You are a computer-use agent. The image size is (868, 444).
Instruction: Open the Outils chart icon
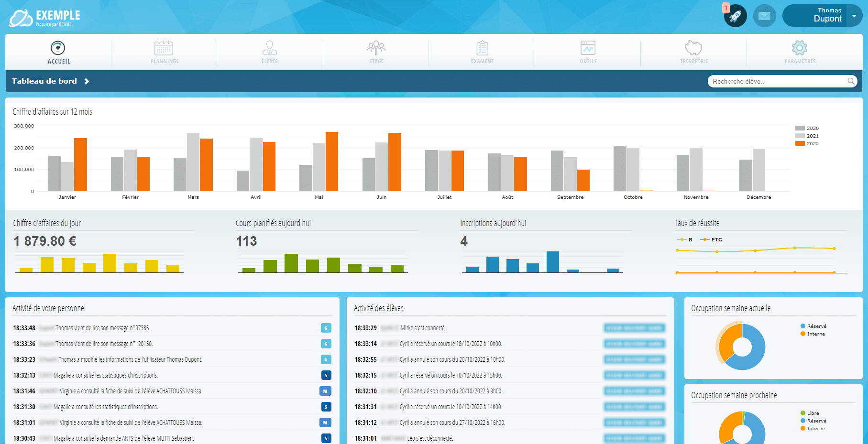click(588, 48)
